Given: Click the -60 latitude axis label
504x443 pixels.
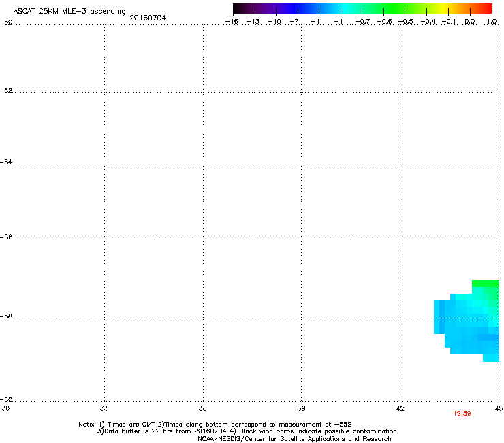Looking at the screenshot, I should pos(6,400).
